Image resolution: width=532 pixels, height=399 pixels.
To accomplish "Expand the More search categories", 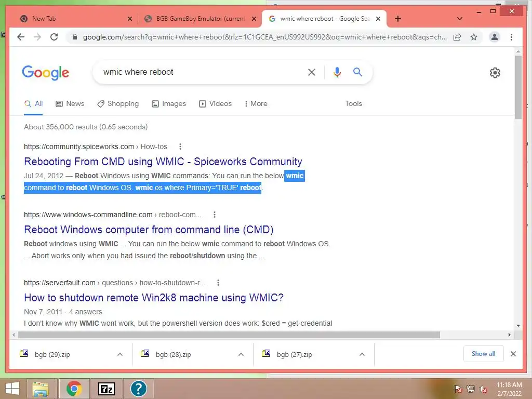I will pos(256,104).
